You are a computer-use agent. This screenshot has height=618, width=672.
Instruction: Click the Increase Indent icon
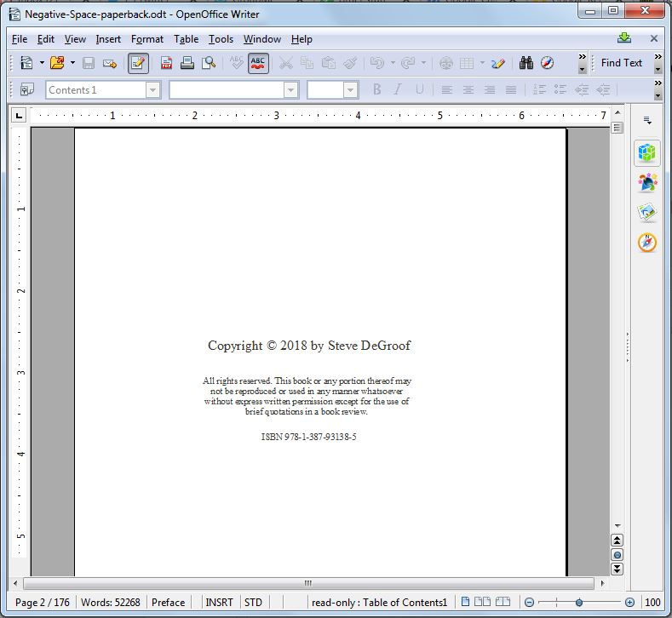[603, 90]
